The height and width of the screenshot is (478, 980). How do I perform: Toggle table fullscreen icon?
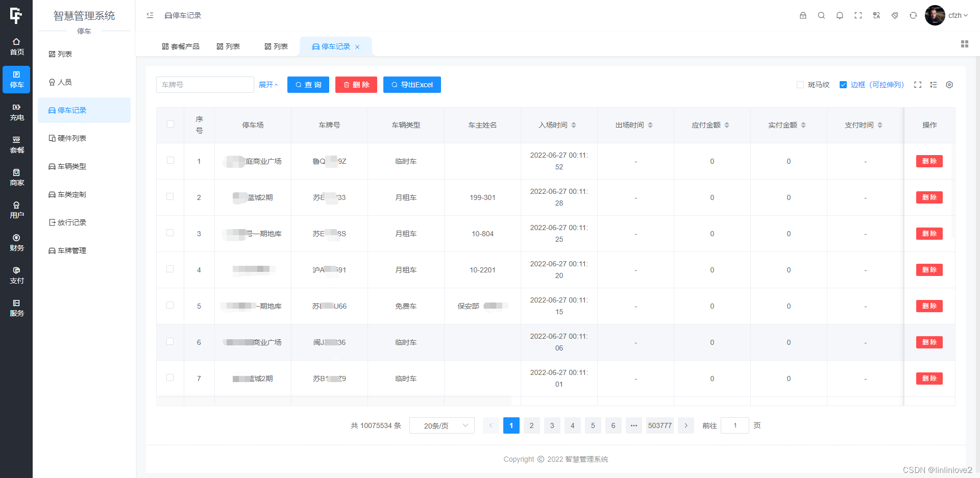tap(918, 85)
